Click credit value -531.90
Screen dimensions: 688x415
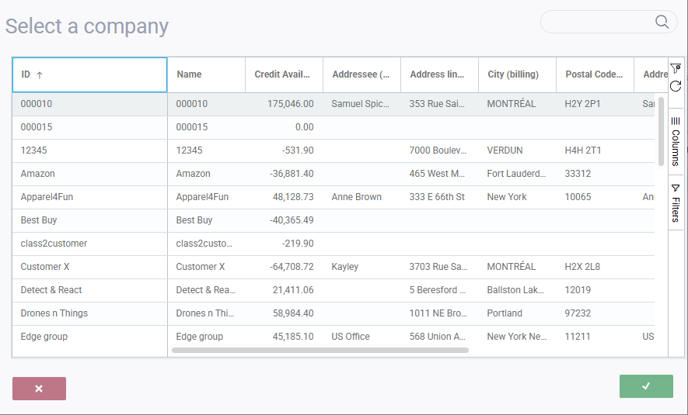point(298,150)
